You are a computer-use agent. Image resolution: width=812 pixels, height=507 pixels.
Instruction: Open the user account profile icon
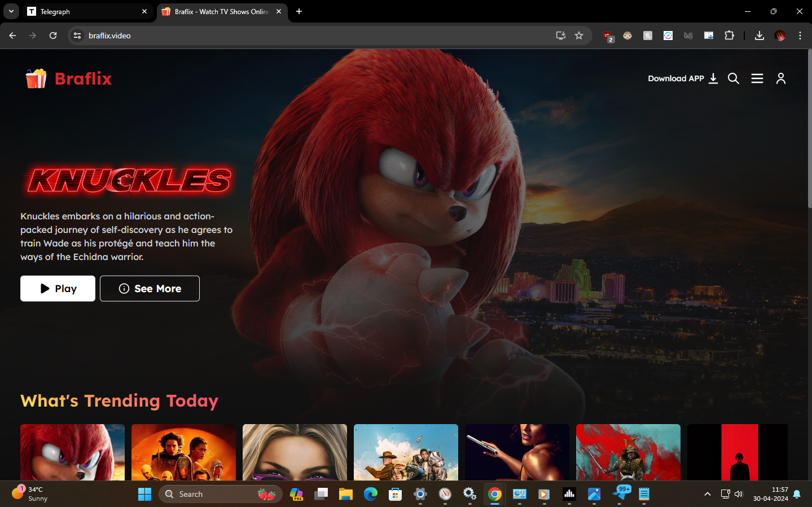(x=781, y=78)
